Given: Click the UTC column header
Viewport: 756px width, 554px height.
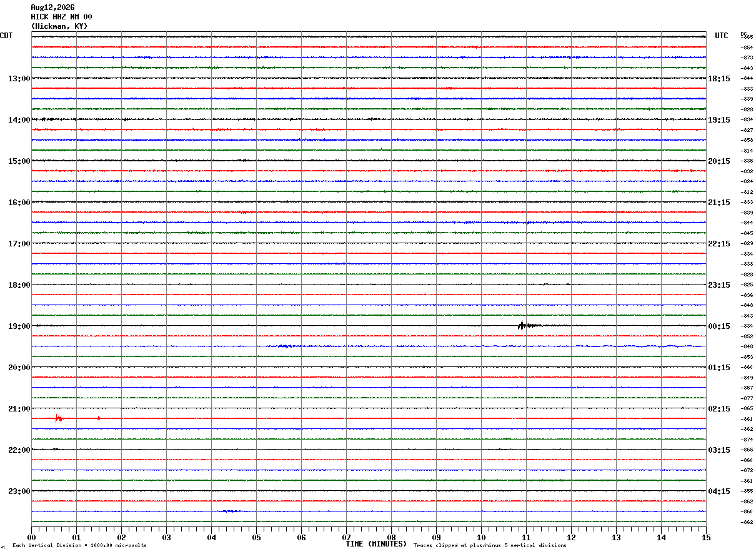Looking at the screenshot, I should (x=722, y=36).
